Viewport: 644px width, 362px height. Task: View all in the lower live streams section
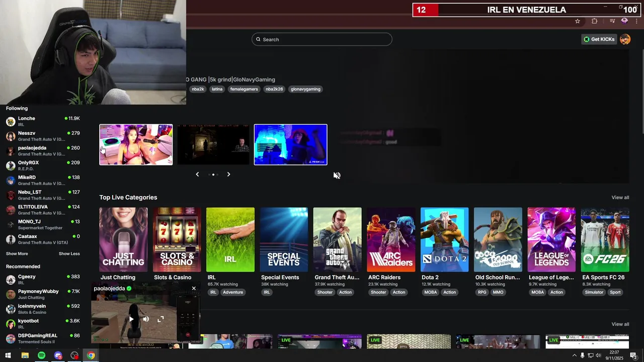click(x=620, y=324)
